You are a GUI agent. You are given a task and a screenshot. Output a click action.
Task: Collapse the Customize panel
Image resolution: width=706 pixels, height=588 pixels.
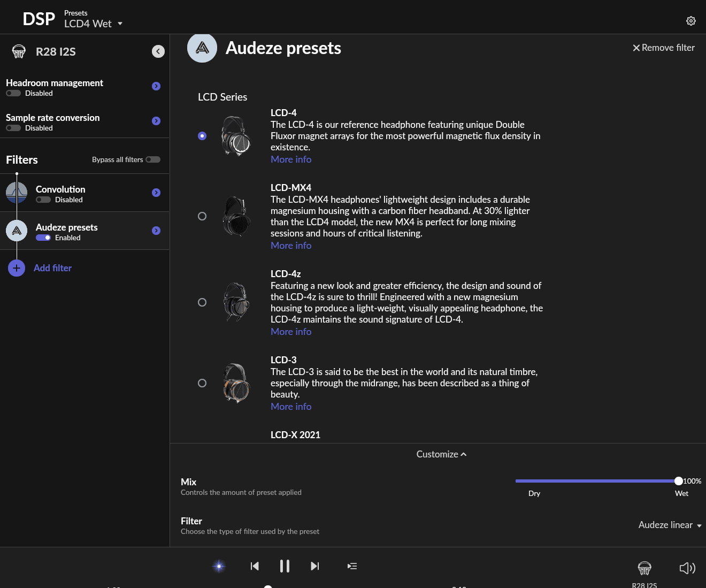441,454
